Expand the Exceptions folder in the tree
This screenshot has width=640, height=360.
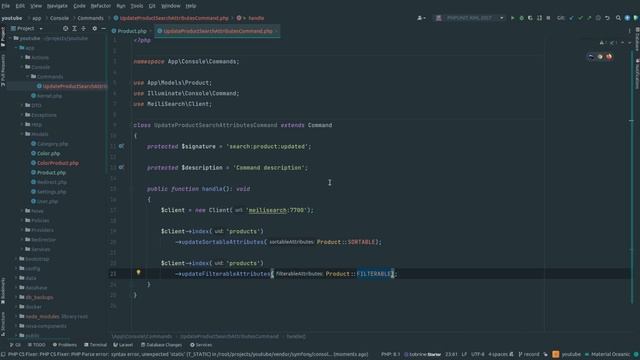pyautogui.click(x=22, y=115)
